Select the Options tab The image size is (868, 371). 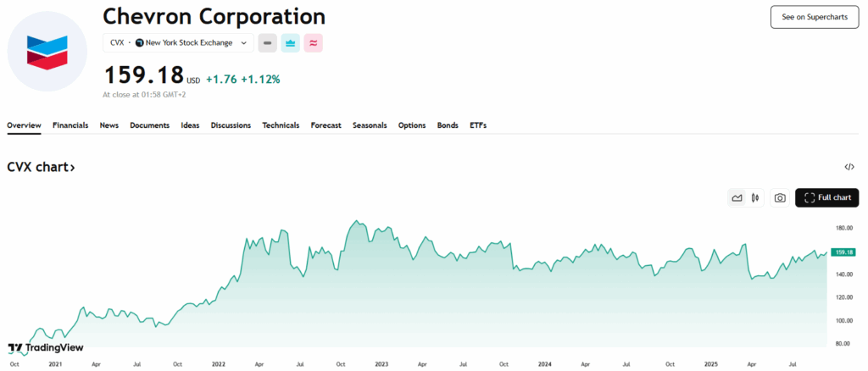pos(412,125)
